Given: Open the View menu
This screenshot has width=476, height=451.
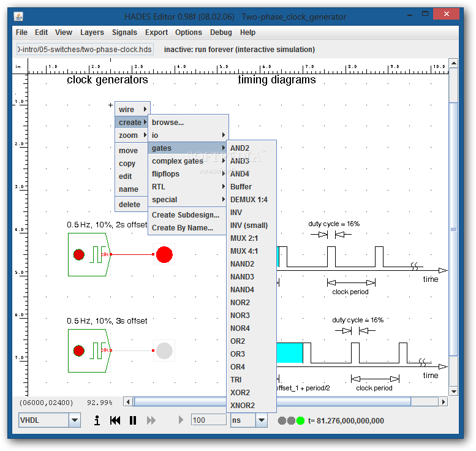Looking at the screenshot, I should pyautogui.click(x=64, y=32).
